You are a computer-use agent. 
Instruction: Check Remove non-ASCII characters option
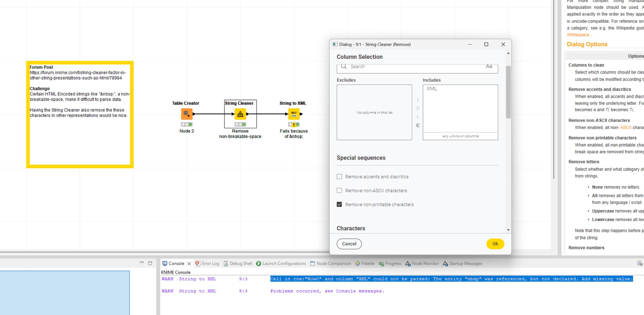(x=339, y=191)
